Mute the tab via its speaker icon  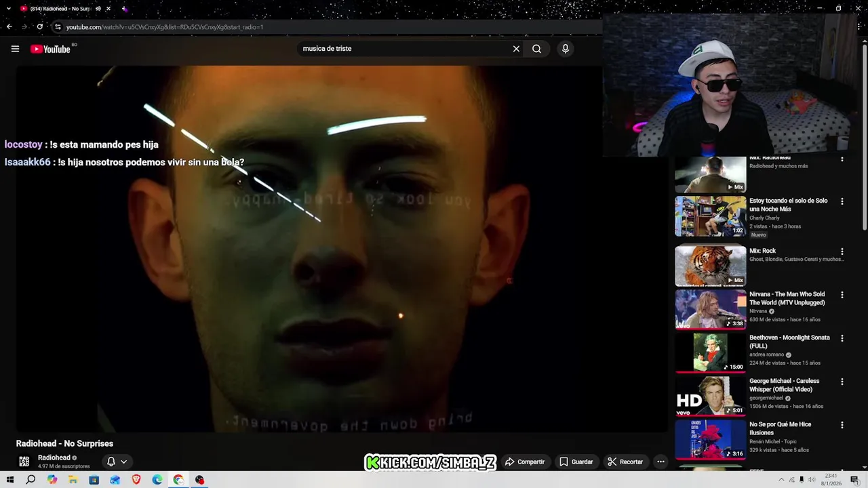[x=98, y=9]
